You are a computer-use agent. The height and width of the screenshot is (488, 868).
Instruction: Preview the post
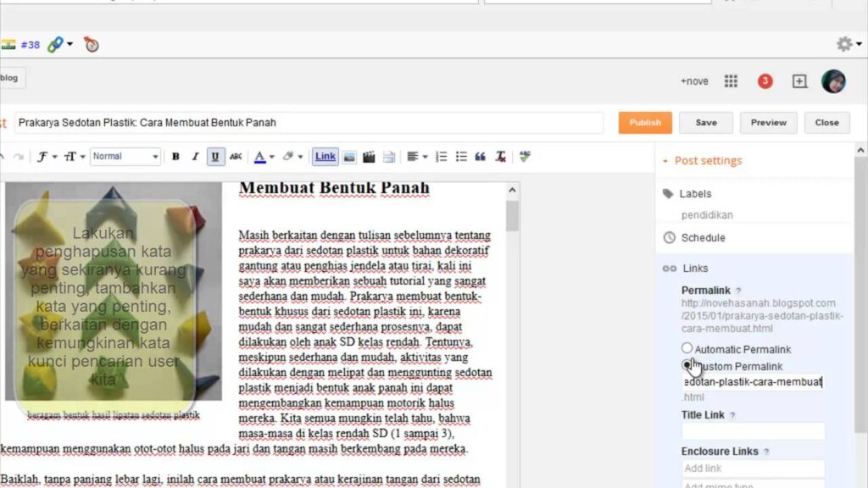[x=768, y=122]
